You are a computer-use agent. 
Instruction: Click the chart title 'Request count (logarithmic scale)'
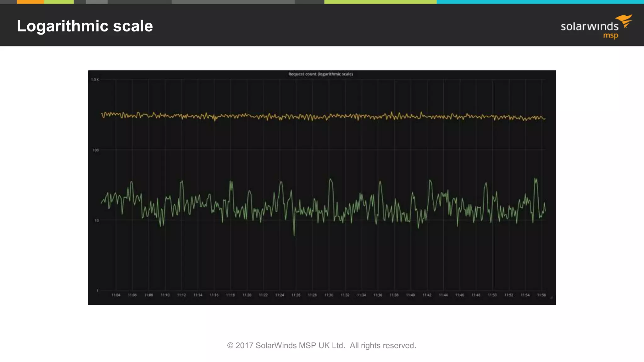[320, 74]
